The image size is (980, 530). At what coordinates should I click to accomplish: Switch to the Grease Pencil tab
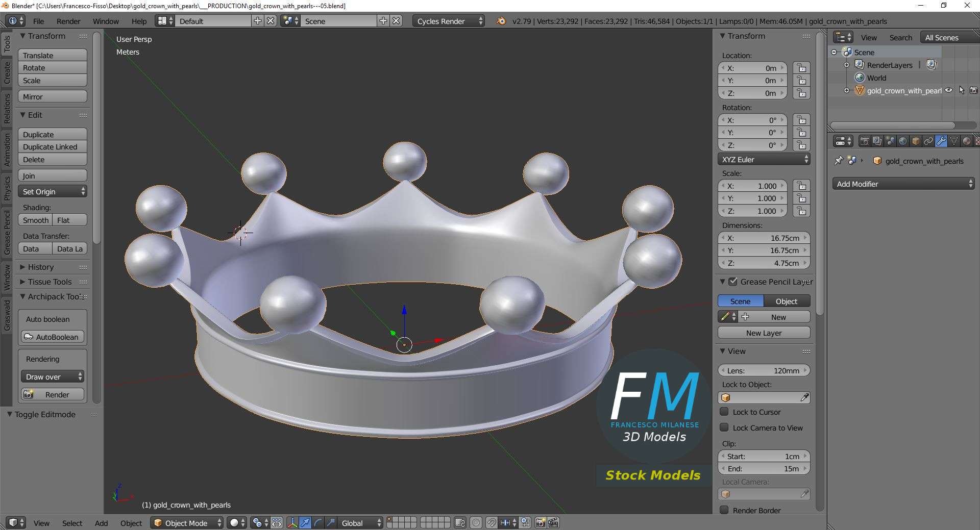[7, 232]
